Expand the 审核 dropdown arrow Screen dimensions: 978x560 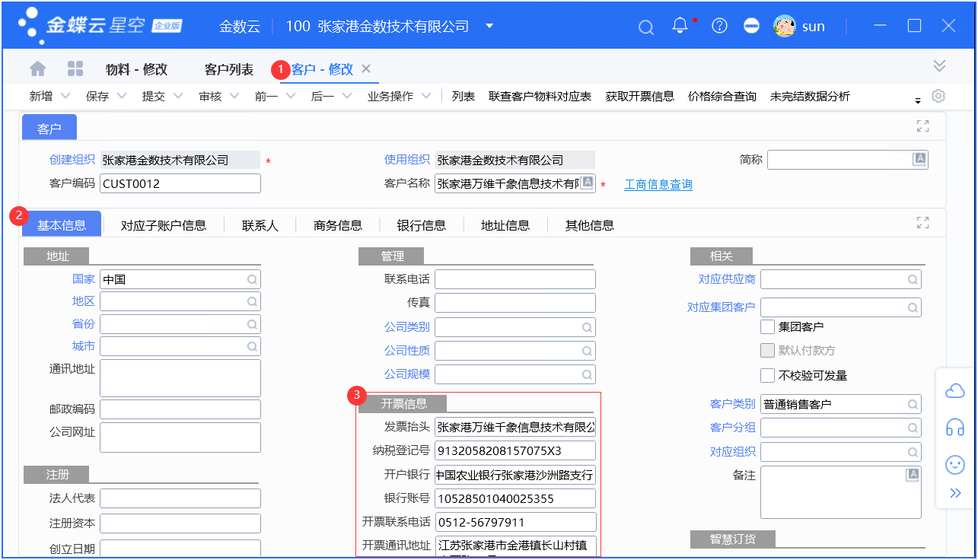[x=234, y=96]
